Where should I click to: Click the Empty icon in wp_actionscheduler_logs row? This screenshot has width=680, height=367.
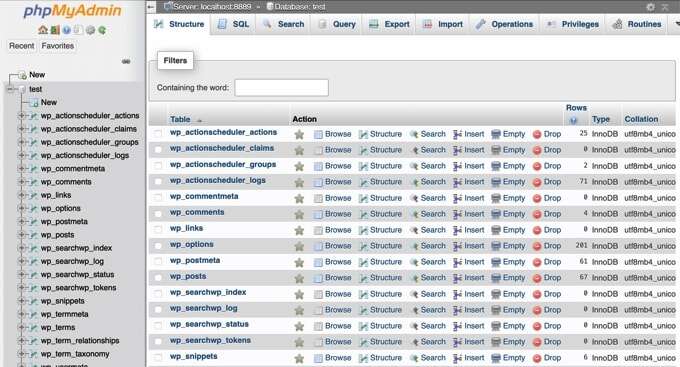point(496,182)
